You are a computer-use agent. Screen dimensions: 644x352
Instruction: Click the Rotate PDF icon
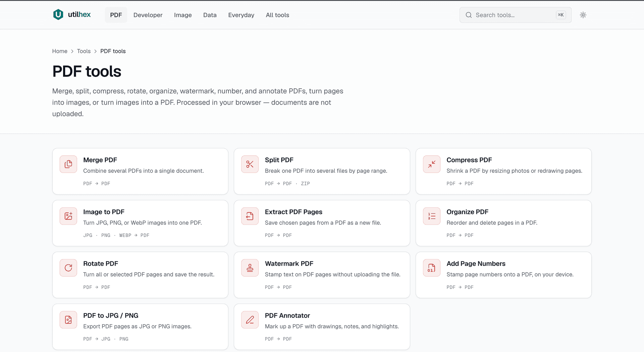tap(68, 268)
